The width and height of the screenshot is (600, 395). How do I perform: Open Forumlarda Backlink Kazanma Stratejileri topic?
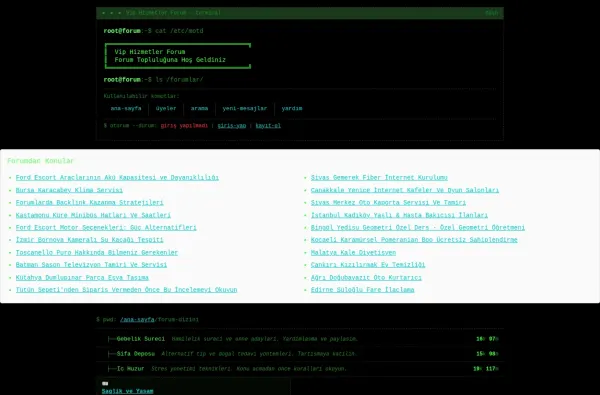click(90, 202)
